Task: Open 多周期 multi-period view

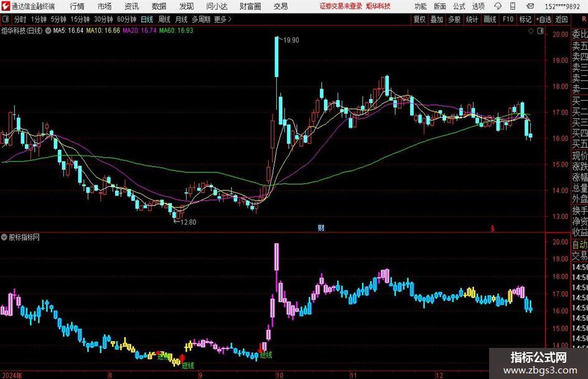Action: click(x=201, y=19)
